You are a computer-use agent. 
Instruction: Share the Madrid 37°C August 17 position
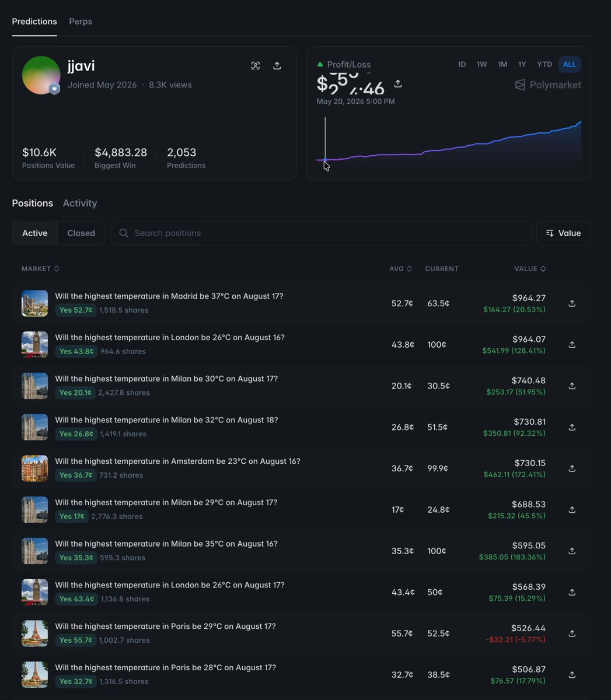(572, 303)
